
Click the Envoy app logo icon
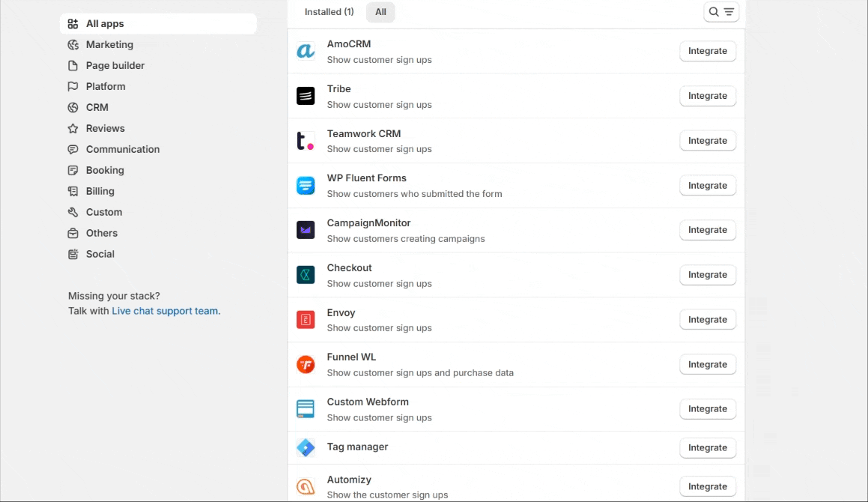[306, 320]
